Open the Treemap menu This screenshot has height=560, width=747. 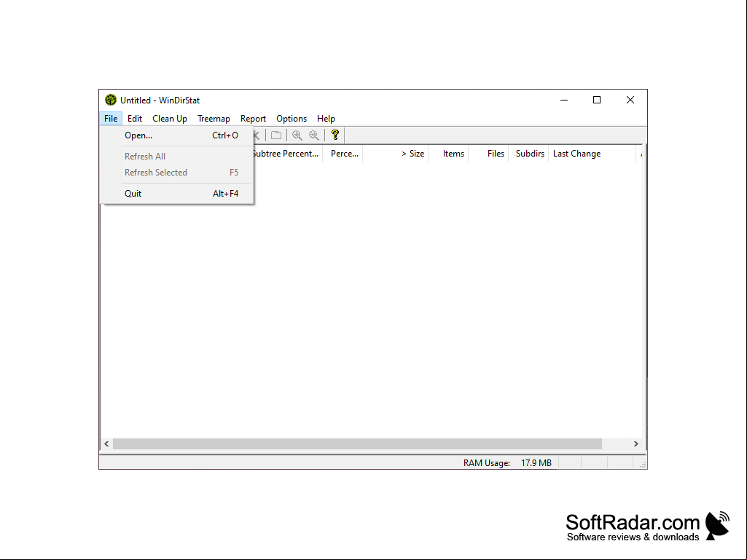(214, 119)
